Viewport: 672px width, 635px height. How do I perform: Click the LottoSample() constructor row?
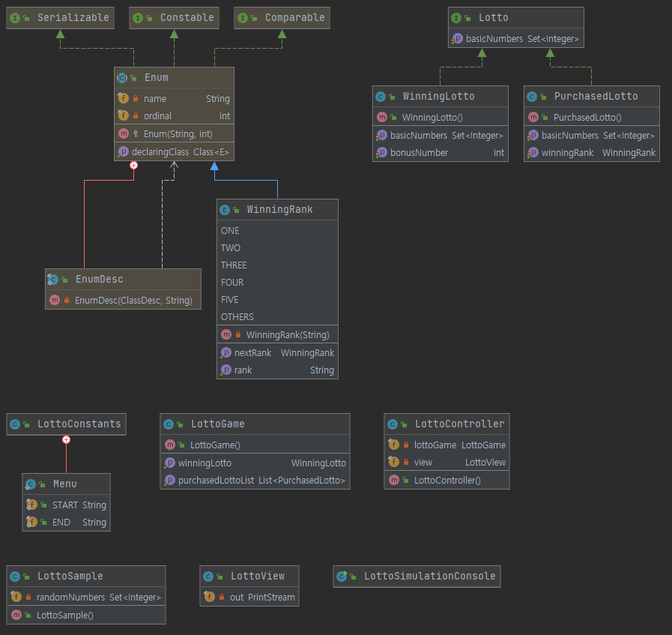click(86, 616)
